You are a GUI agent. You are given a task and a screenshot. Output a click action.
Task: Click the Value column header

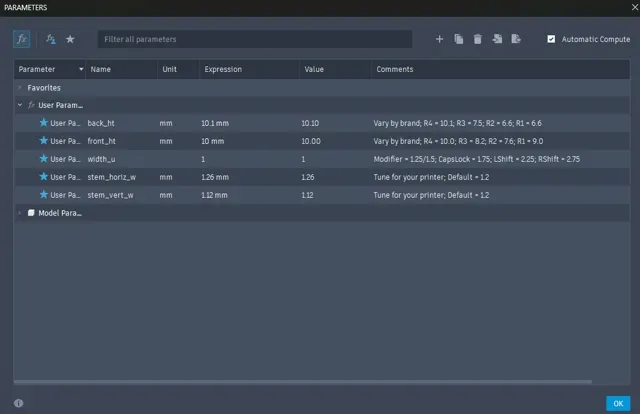[x=335, y=69]
